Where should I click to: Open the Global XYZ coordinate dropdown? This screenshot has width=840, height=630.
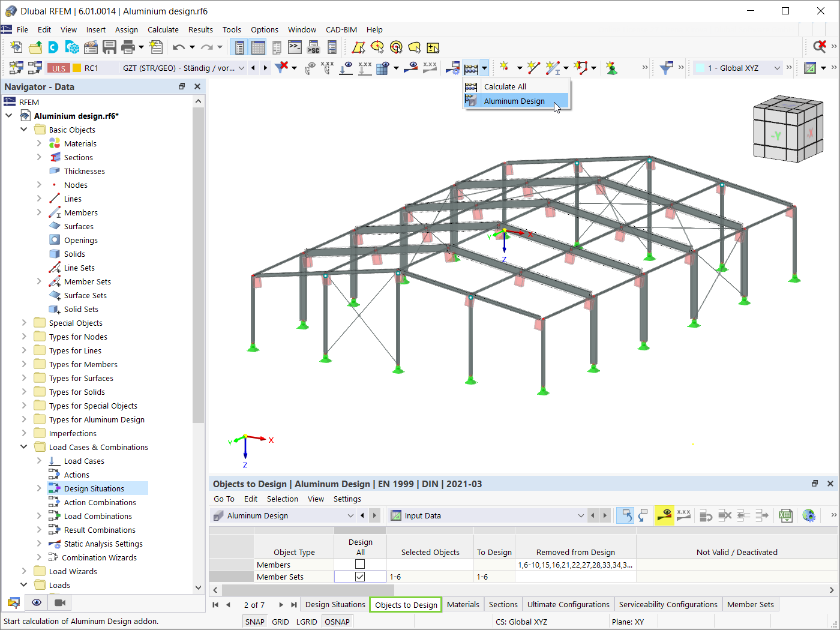[777, 68]
